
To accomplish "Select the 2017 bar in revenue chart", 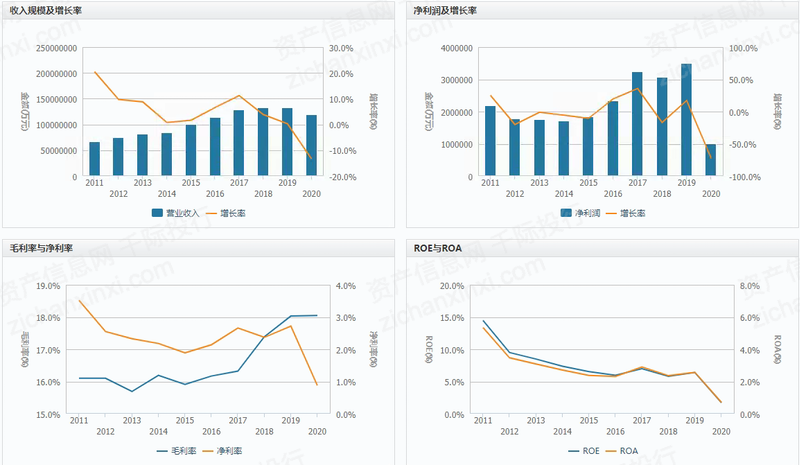I will click(x=239, y=143).
